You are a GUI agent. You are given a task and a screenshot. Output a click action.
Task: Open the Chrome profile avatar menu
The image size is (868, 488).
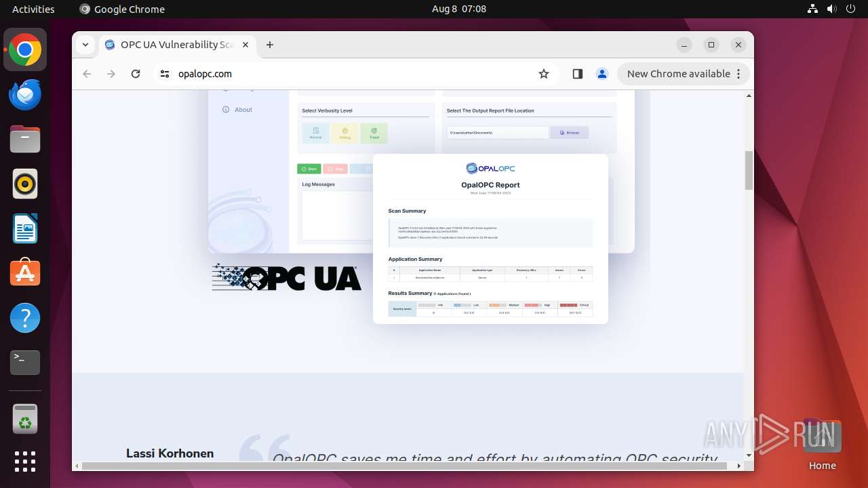[601, 74]
